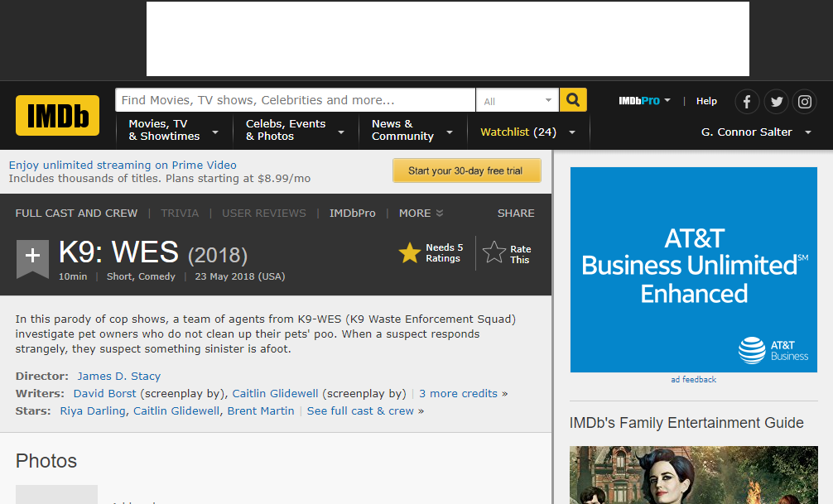833x504 pixels.
Task: Click the Photos heading
Action: coord(46,460)
